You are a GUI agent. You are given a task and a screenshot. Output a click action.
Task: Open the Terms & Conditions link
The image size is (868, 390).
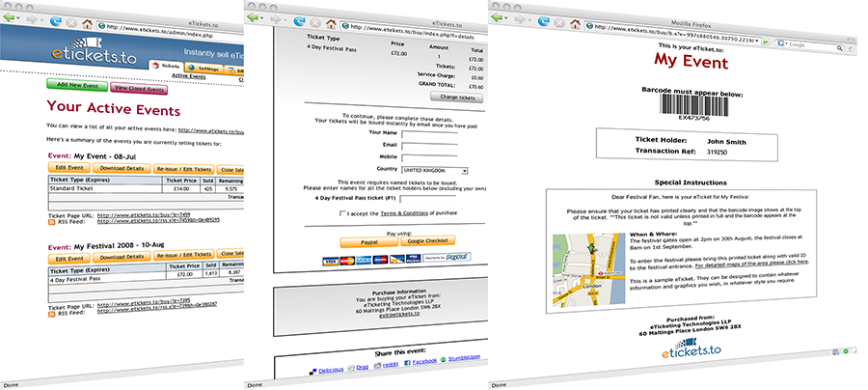[404, 212]
